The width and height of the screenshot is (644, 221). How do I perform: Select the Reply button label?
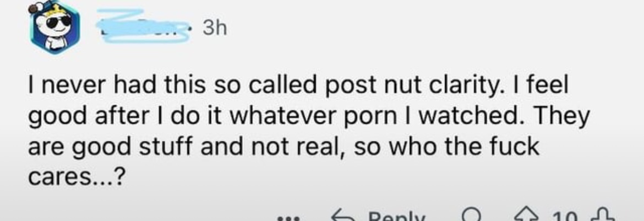click(396, 217)
